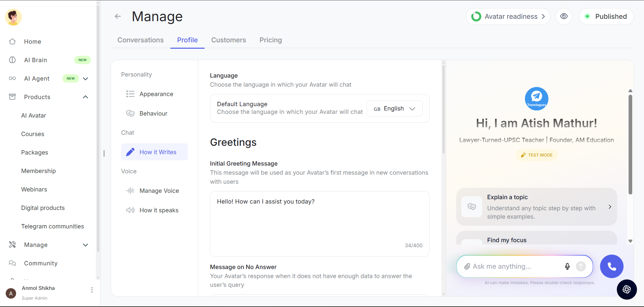Image resolution: width=644 pixels, height=307 pixels.
Task: Click into the Initial Greeting Message textbox
Action: (x=319, y=222)
